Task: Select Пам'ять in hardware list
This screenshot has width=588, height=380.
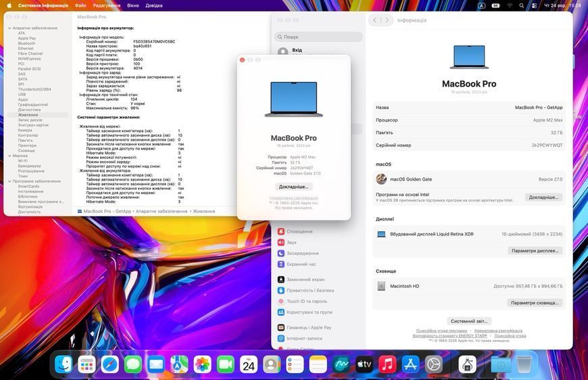Action: [x=25, y=140]
